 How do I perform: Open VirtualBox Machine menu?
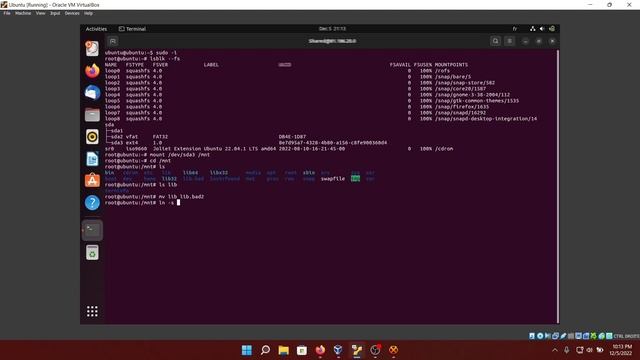click(x=23, y=13)
